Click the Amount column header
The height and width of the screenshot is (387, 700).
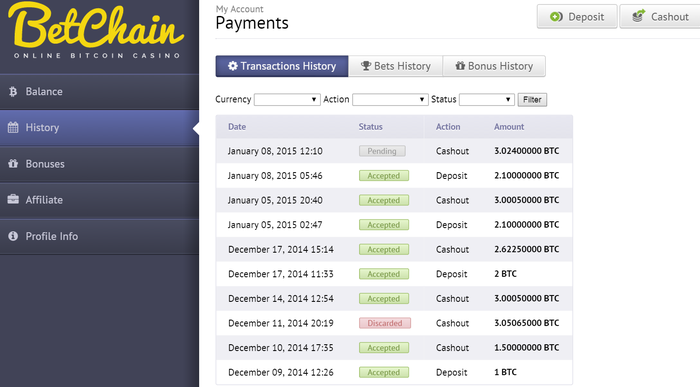point(509,127)
